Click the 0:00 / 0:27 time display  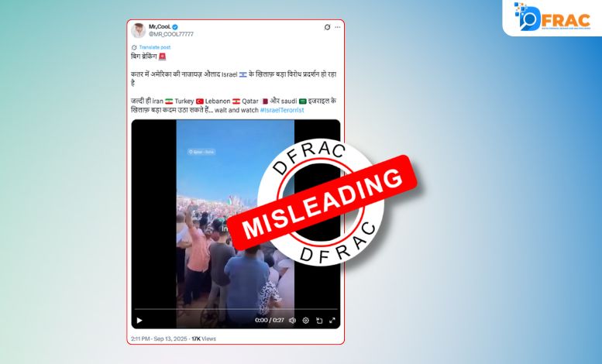pos(270,320)
